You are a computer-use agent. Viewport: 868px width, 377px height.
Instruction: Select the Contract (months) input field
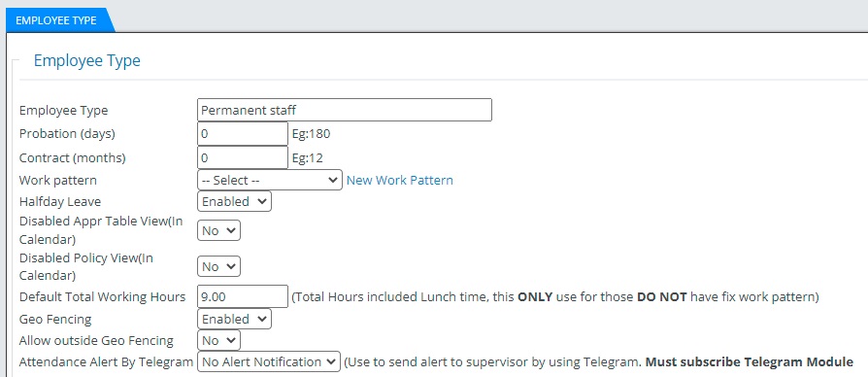(x=243, y=157)
